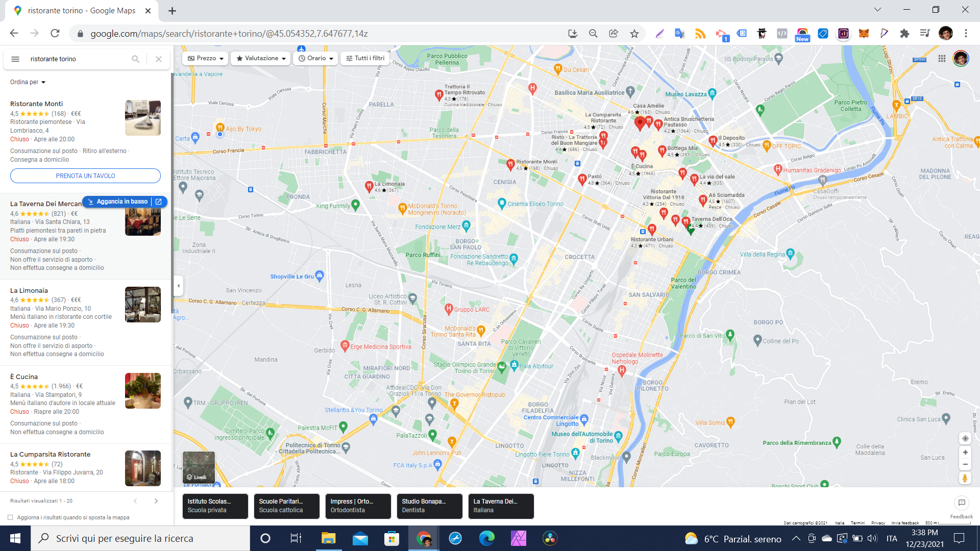Zoom in the map with plus button
The image size is (980, 551).
click(965, 453)
